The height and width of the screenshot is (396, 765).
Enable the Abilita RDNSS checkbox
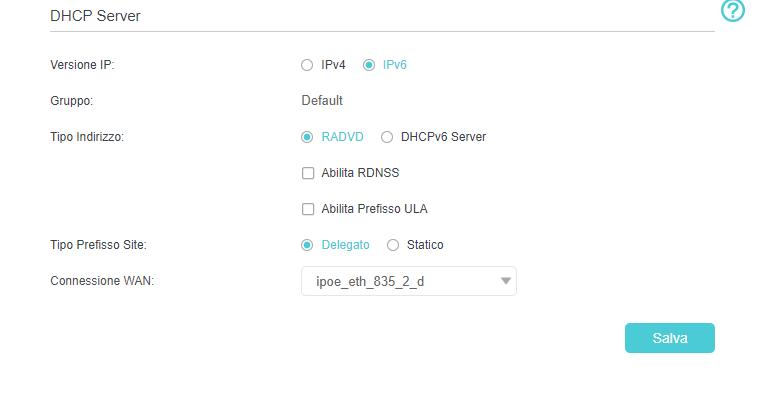tap(308, 173)
